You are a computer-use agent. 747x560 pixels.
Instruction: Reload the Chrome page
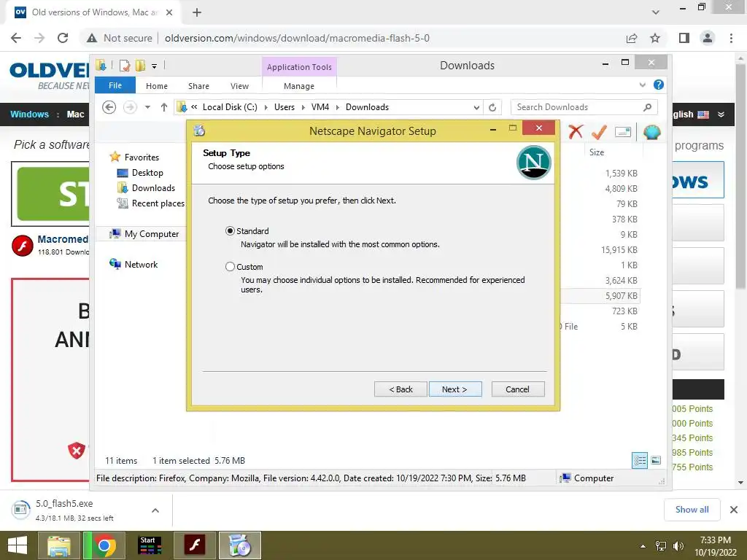(63, 38)
